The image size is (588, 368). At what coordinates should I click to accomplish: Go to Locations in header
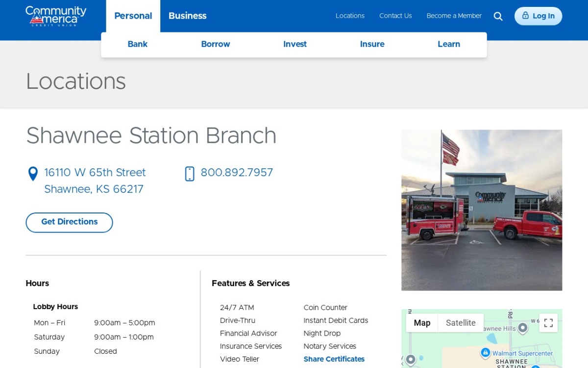tap(350, 16)
